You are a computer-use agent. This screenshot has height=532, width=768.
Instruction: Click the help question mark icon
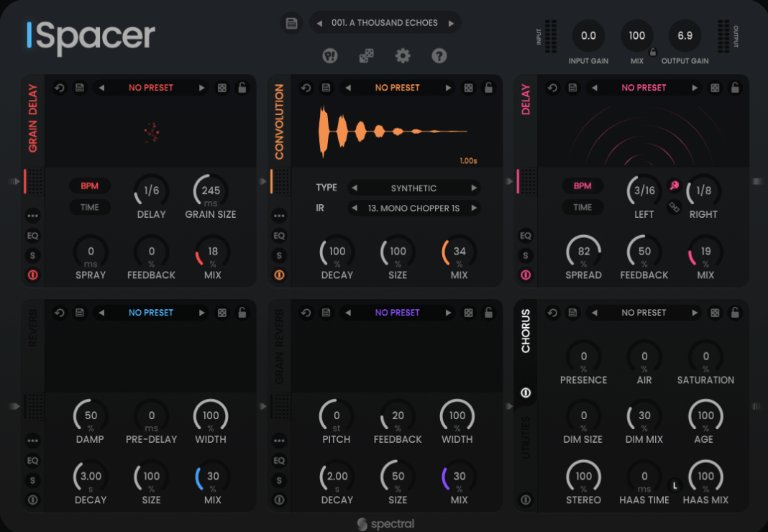click(x=439, y=55)
